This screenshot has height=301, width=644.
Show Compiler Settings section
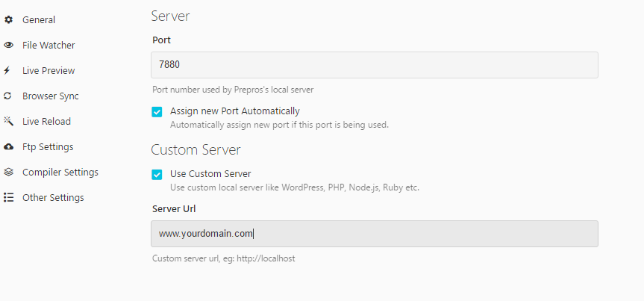60,173
